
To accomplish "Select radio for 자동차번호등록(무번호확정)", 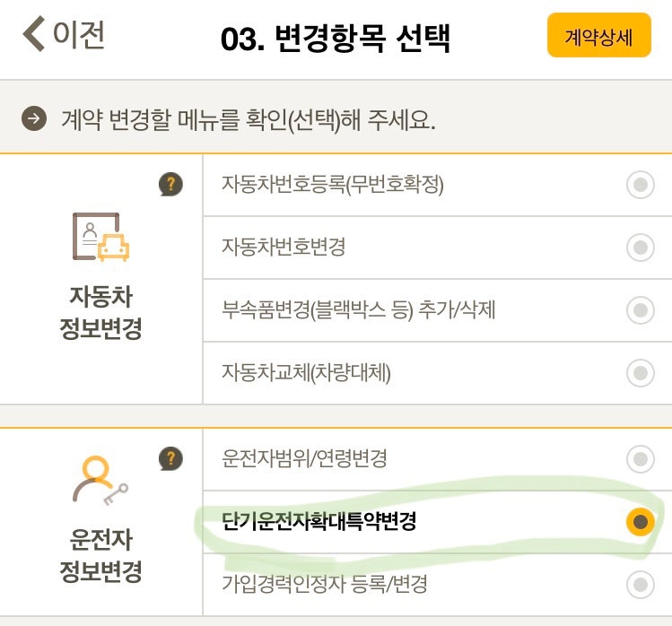I will [x=640, y=186].
